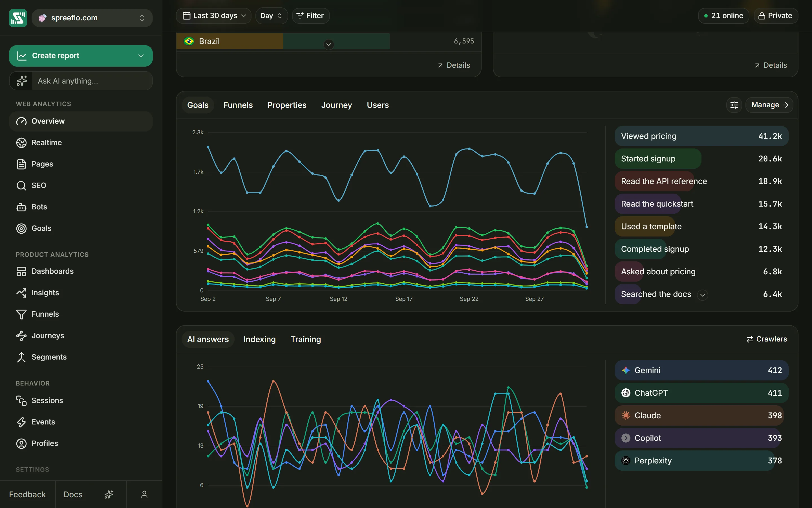Click the Feedback link
The height and width of the screenshot is (508, 812).
tap(28, 494)
